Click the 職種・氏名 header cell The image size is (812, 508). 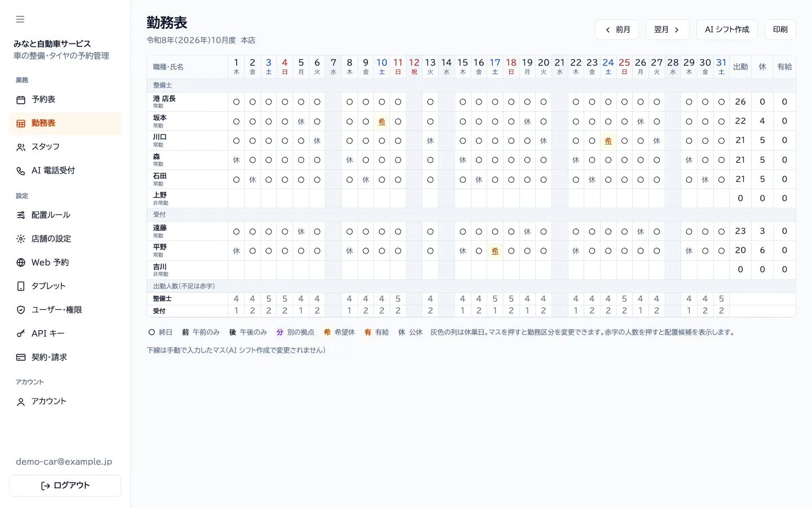click(x=188, y=67)
